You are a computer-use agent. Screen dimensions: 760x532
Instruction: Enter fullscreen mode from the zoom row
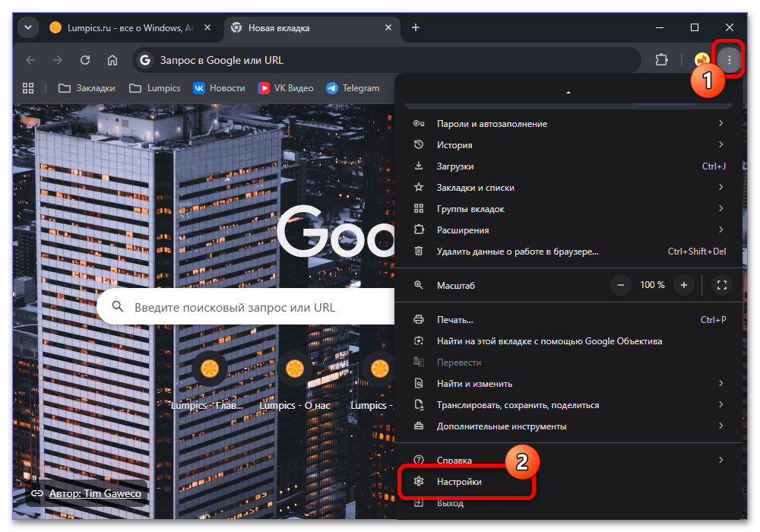tap(722, 285)
